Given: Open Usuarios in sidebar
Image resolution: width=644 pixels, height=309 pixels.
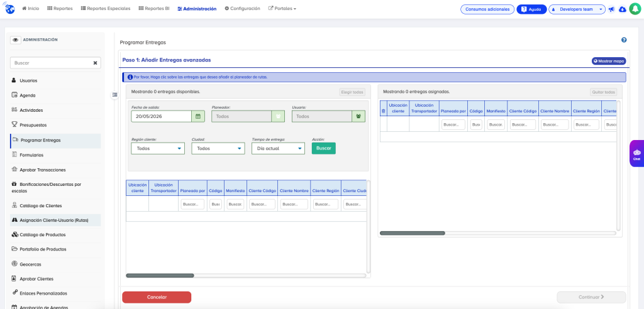Looking at the screenshot, I should pyautogui.click(x=55, y=80).
